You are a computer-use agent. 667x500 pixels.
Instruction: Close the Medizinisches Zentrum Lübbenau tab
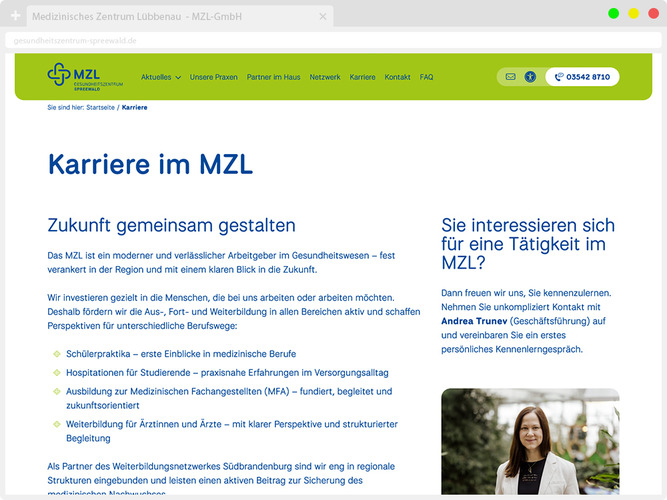[323, 17]
